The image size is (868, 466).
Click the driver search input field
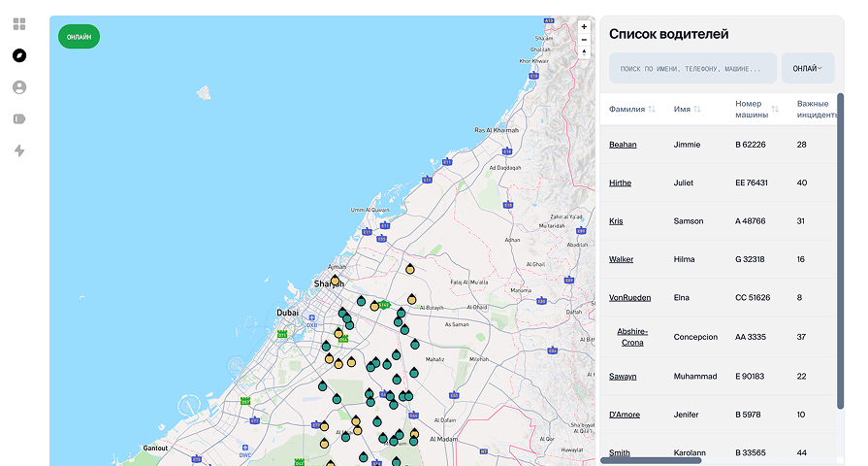tap(692, 69)
